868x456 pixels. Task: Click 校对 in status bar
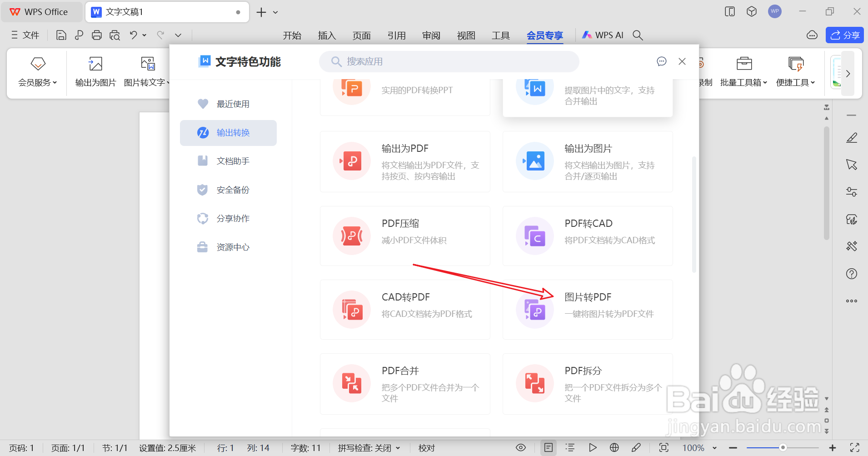pos(427,448)
